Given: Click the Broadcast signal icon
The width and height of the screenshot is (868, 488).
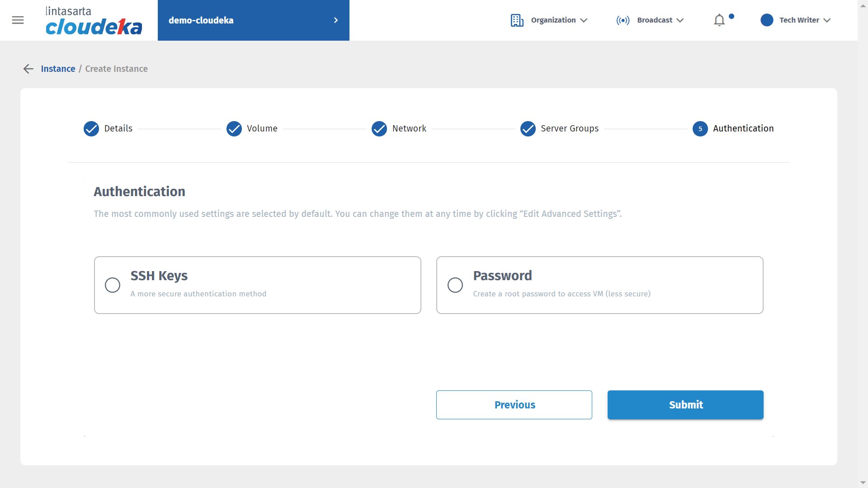Looking at the screenshot, I should (623, 20).
